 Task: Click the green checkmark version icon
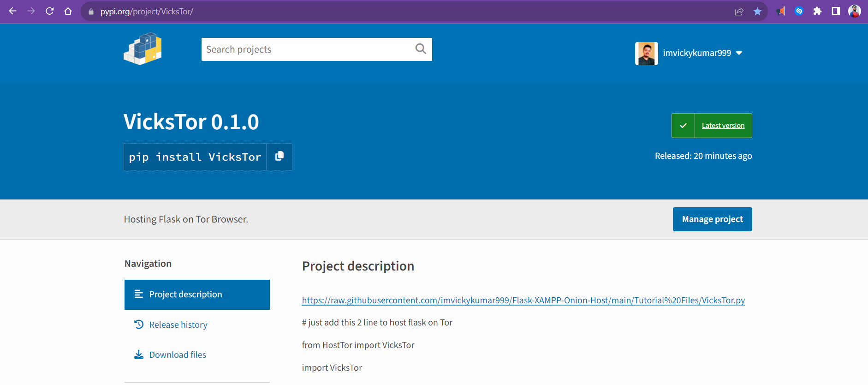(x=683, y=126)
